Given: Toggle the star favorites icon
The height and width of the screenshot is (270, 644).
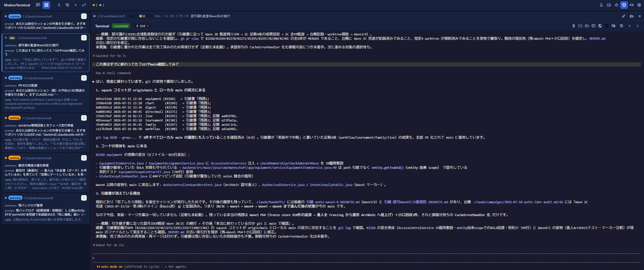Looking at the screenshot, I should tap(616, 5).
